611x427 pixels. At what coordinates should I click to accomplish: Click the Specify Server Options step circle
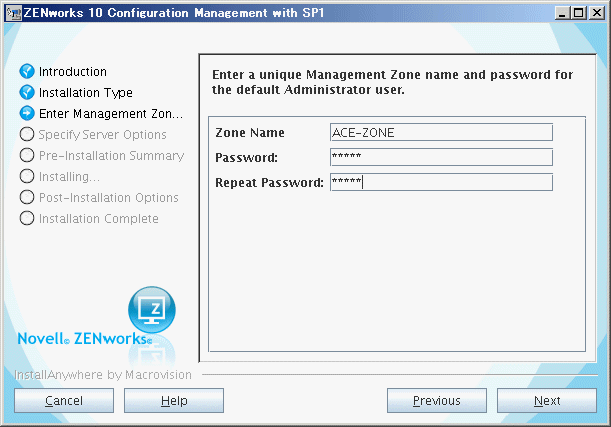pyautogui.click(x=27, y=134)
